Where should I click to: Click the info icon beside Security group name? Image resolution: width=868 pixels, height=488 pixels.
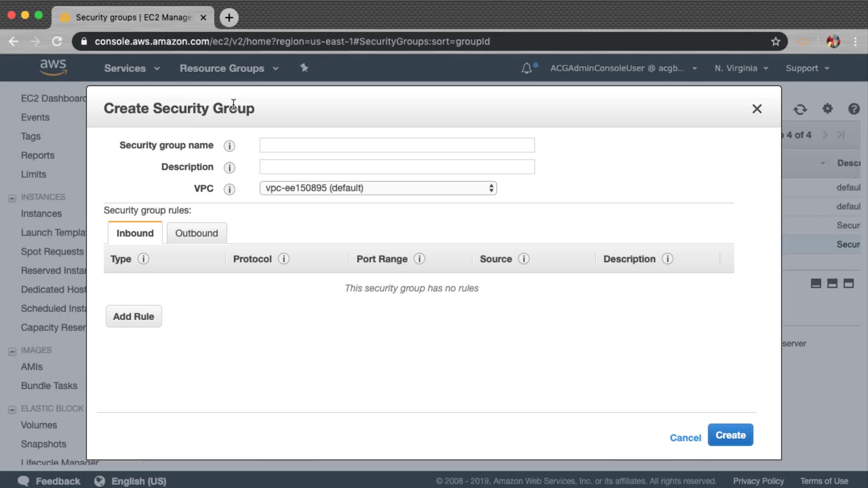(x=229, y=146)
